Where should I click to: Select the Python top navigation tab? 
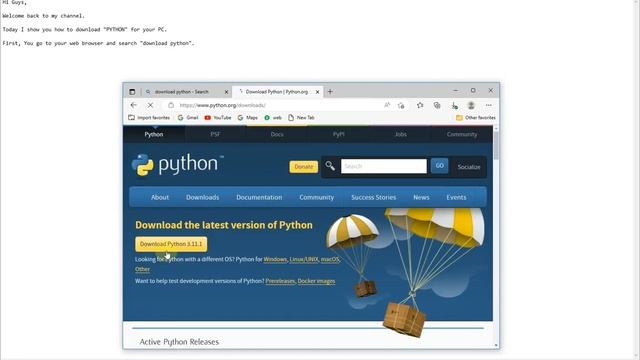[154, 134]
